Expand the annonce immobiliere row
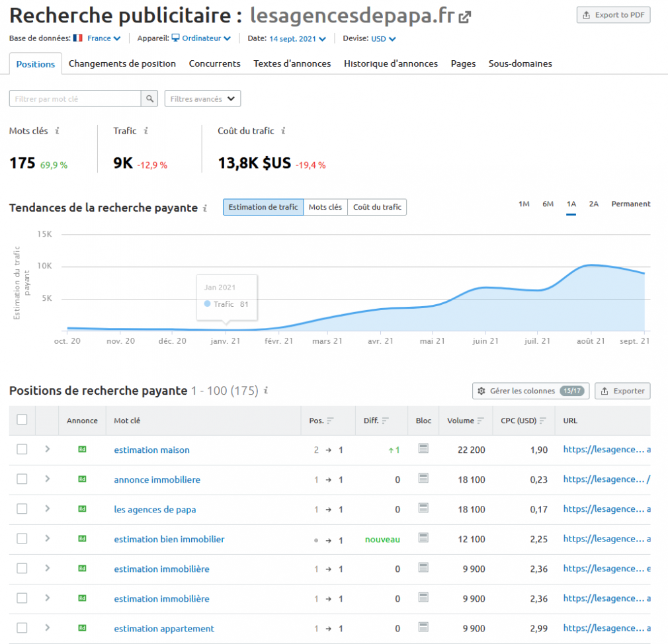Screen dimensions: 668x644 pos(47,479)
